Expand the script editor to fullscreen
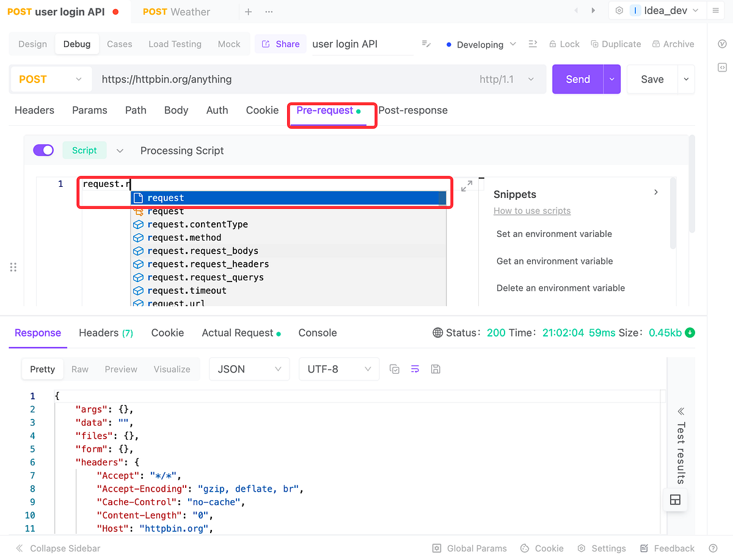 click(468, 184)
